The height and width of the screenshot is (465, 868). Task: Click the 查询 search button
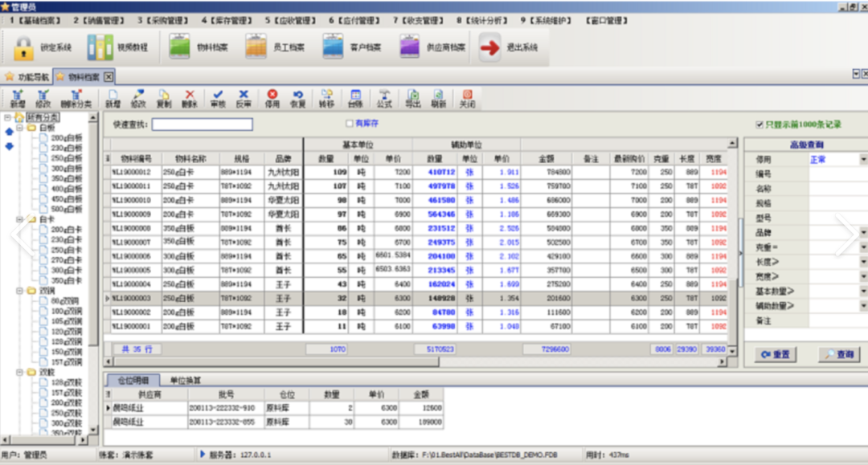[x=839, y=354]
